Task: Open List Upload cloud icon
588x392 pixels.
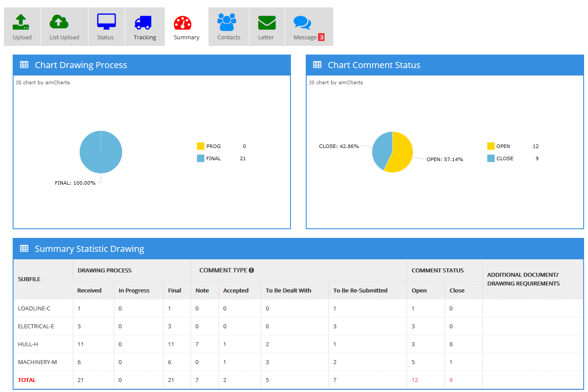Action: click(59, 22)
